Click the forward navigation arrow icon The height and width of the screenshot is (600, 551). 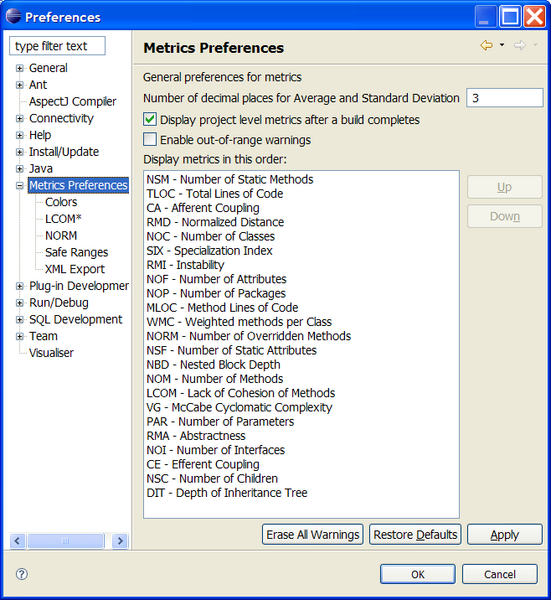pos(520,45)
